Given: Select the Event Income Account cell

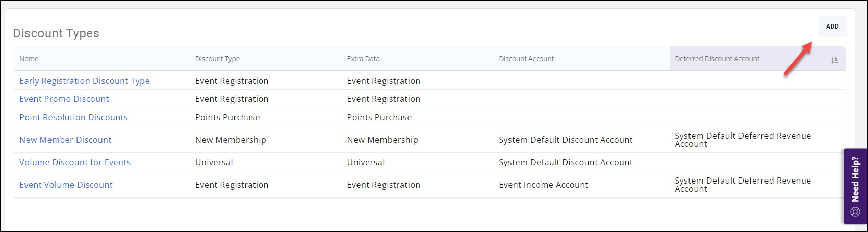Looking at the screenshot, I should [543, 185].
